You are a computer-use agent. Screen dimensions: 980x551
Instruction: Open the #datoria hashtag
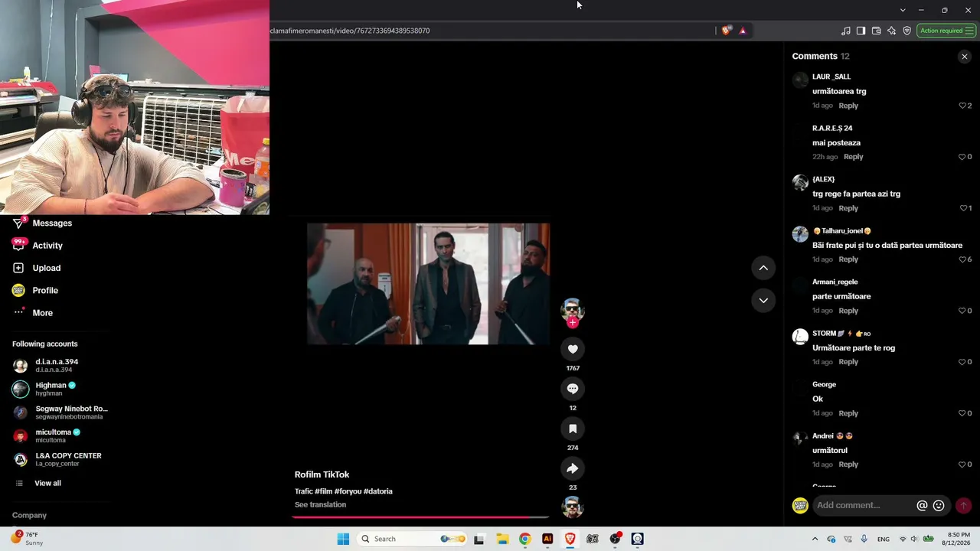tap(378, 491)
